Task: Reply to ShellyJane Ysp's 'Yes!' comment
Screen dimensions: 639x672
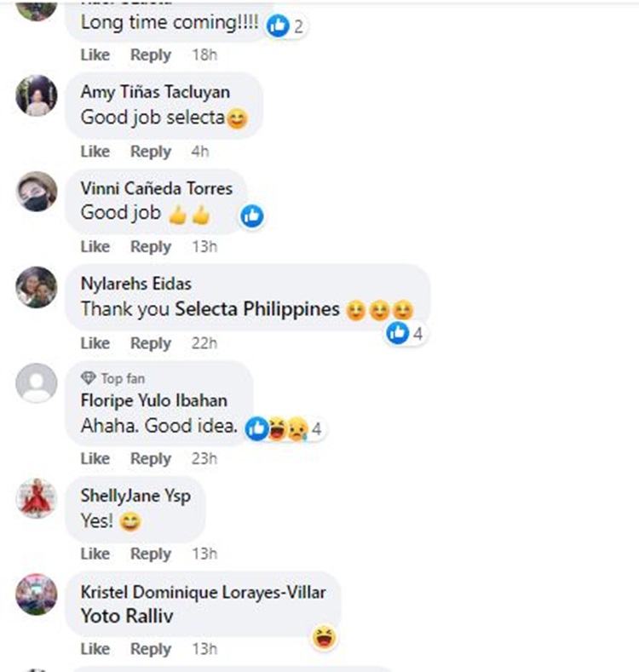Action: [151, 554]
